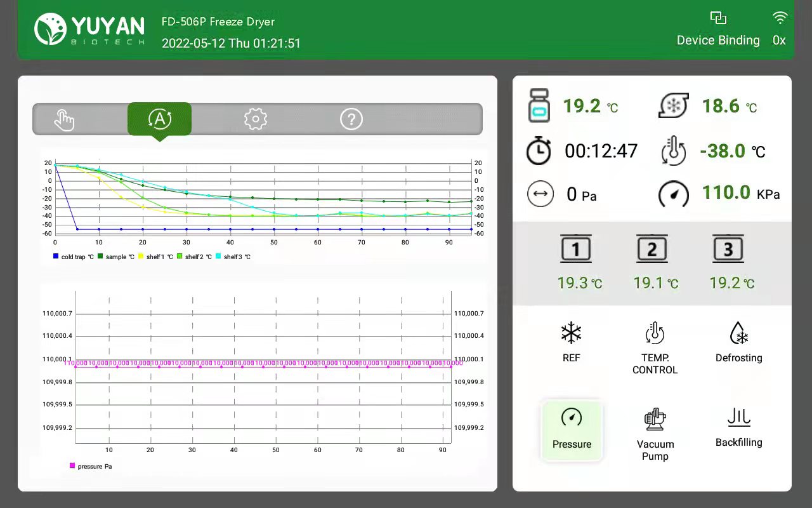
Task: Toggle the REF refrigeration snowflake
Action: pos(571,334)
